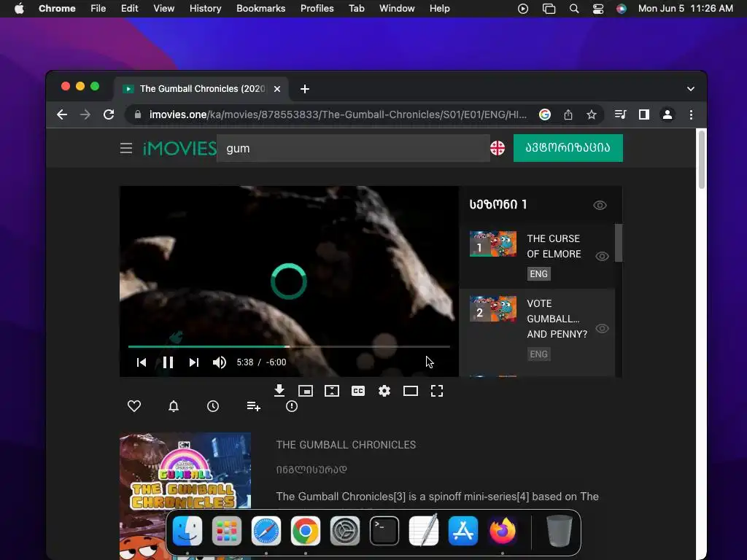Open media control icon in Chrome toolbar
The width and height of the screenshot is (747, 560).
[620, 114]
